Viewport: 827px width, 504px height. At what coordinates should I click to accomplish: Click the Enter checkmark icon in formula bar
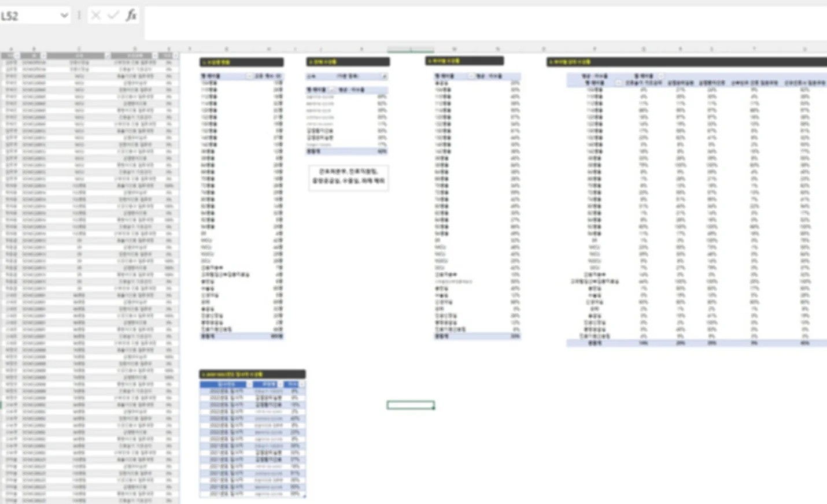coord(113,15)
